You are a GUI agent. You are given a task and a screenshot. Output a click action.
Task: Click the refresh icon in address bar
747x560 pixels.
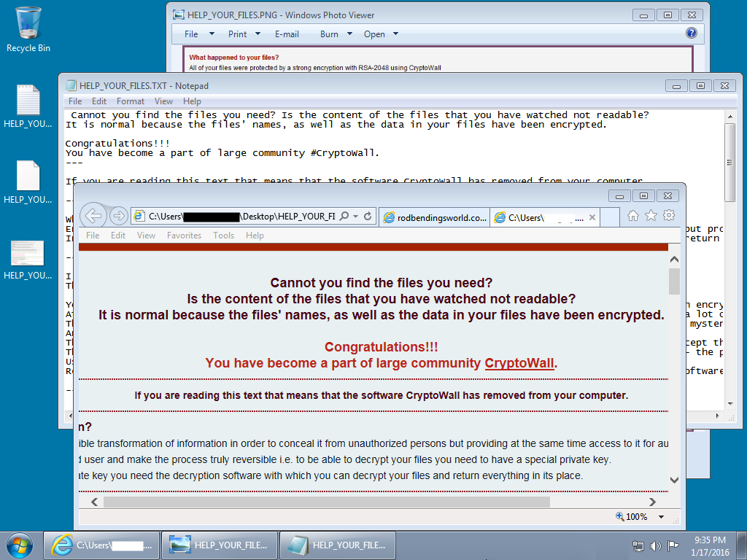pyautogui.click(x=368, y=217)
